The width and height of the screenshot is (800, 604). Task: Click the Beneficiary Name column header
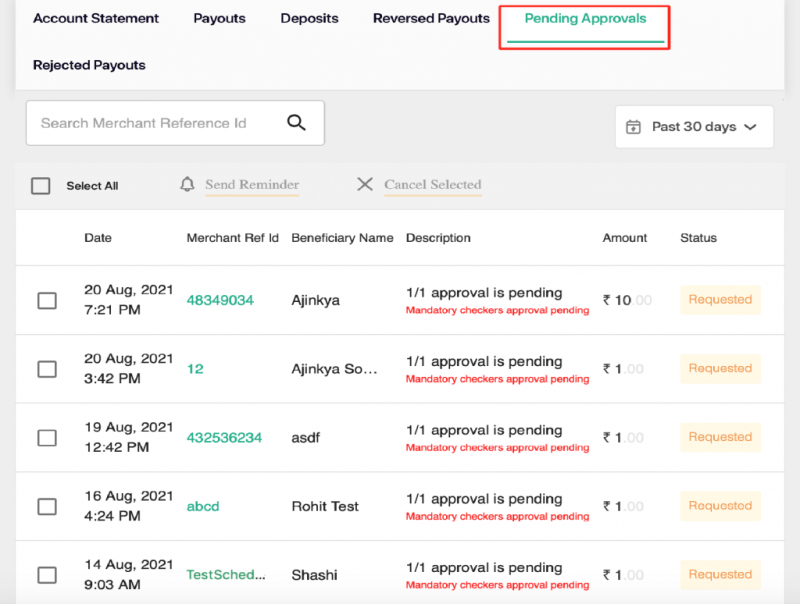(x=342, y=238)
